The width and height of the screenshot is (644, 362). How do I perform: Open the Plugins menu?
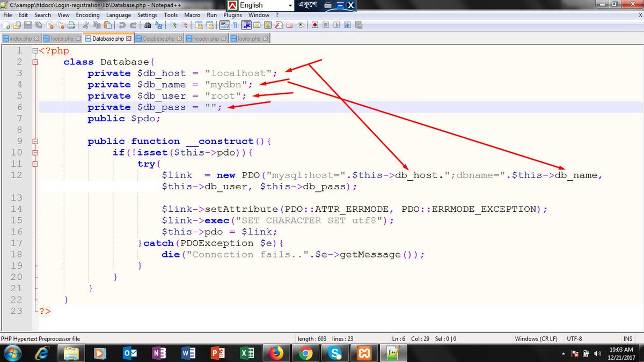tap(232, 15)
